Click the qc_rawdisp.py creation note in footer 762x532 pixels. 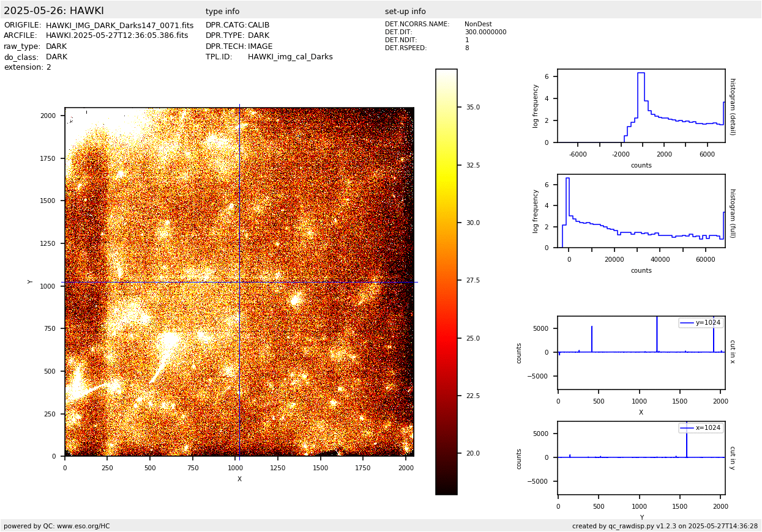click(665, 526)
